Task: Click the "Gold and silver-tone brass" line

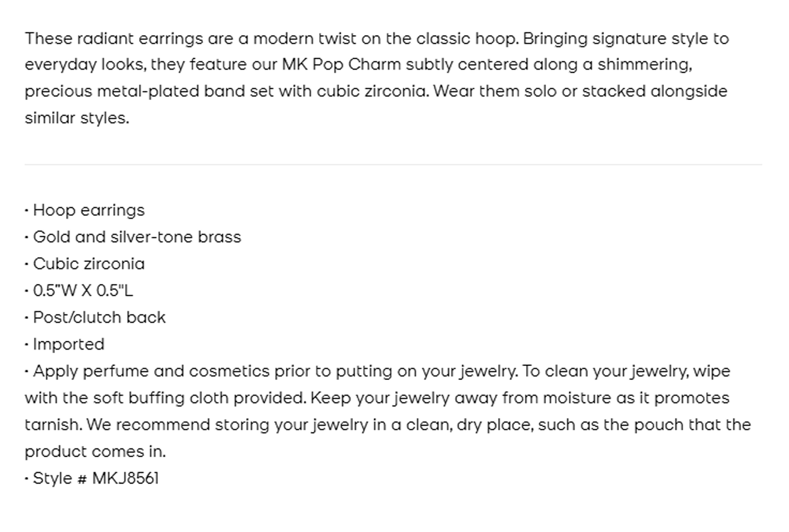Action: [x=137, y=237]
